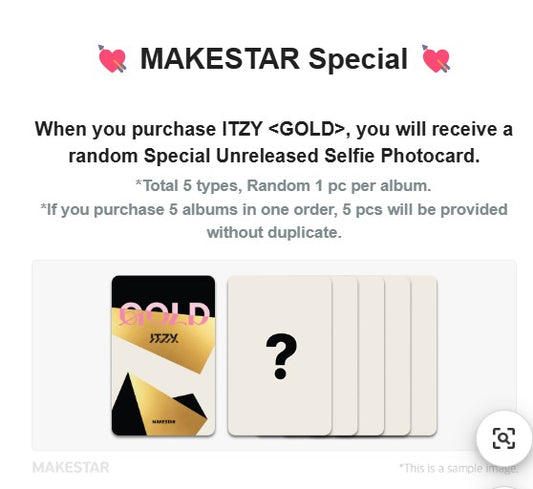533x489 pixels.
Task: Click the left heart-with-arrow emoji
Action: point(113,59)
